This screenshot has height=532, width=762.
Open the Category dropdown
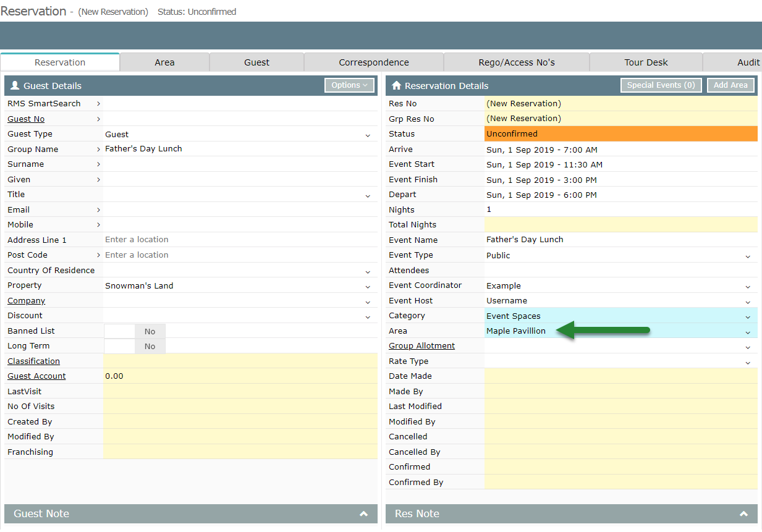click(x=748, y=316)
